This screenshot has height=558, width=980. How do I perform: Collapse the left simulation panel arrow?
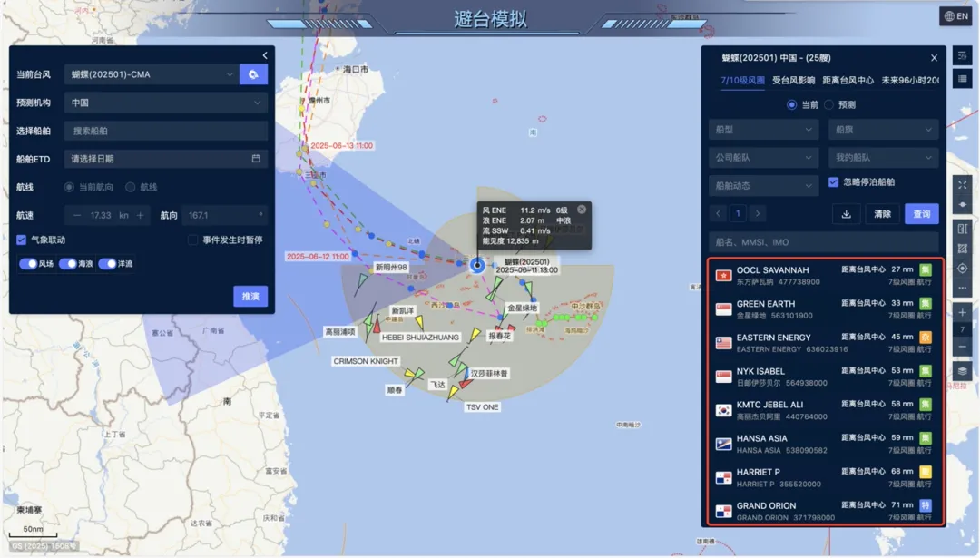[x=265, y=55]
